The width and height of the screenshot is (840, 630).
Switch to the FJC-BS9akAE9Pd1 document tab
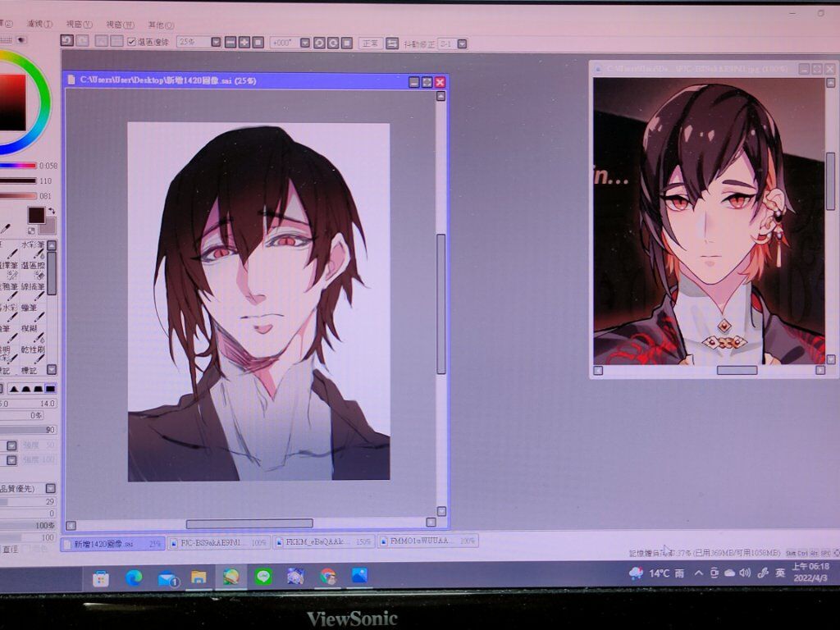point(220,543)
